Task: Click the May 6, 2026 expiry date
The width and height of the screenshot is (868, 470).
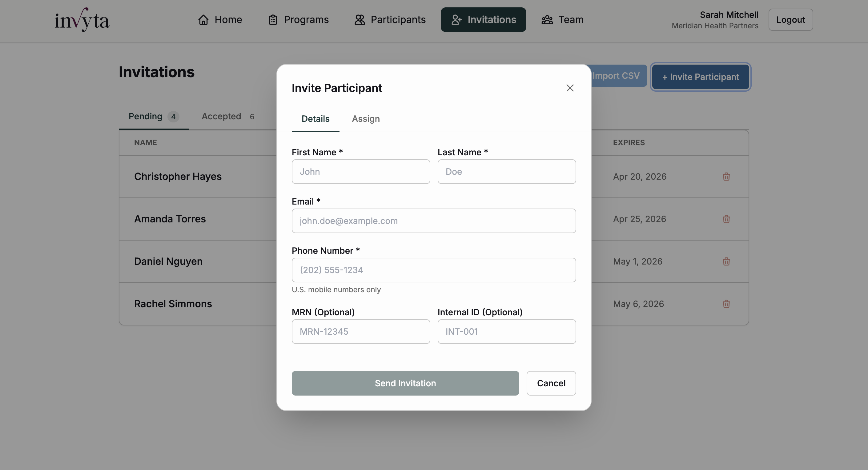Action: (638, 304)
